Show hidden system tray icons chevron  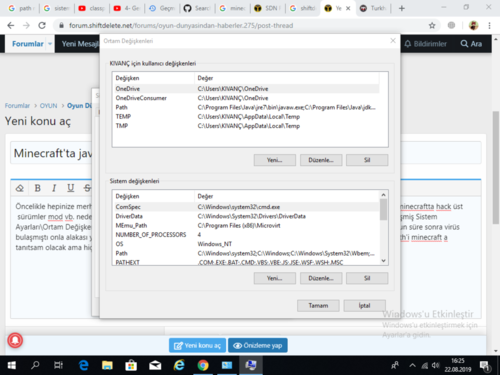pos(412,365)
